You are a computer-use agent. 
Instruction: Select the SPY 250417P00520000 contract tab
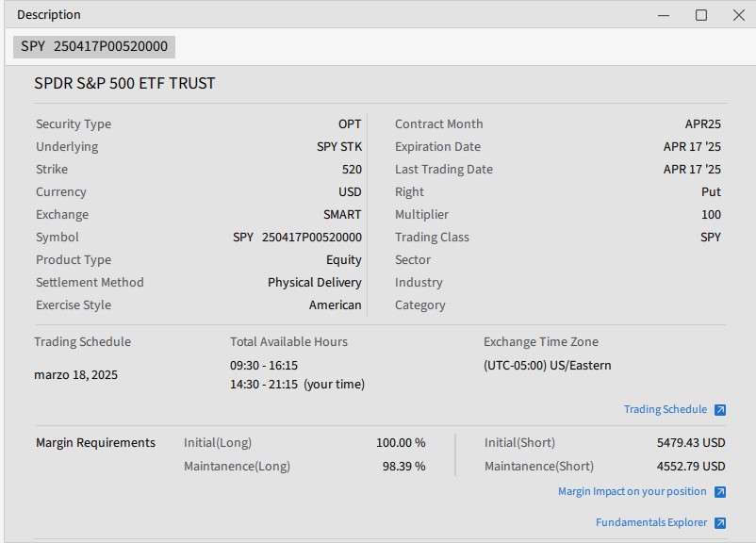[x=94, y=46]
